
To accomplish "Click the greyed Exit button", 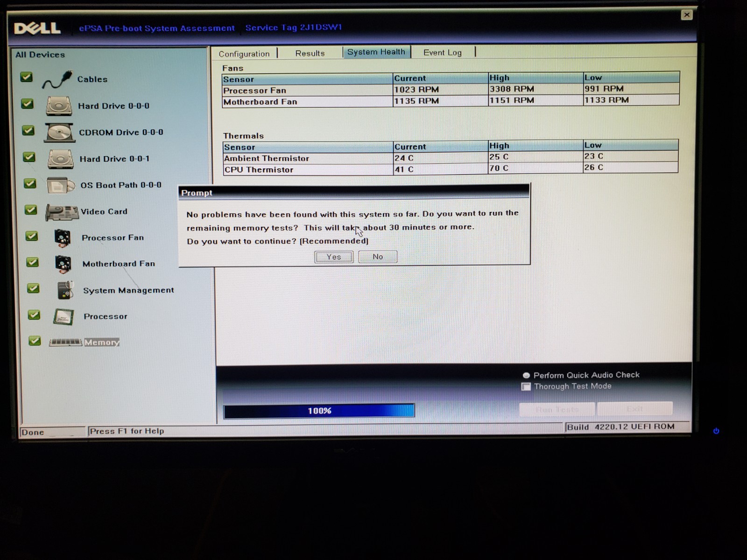I will [x=635, y=408].
